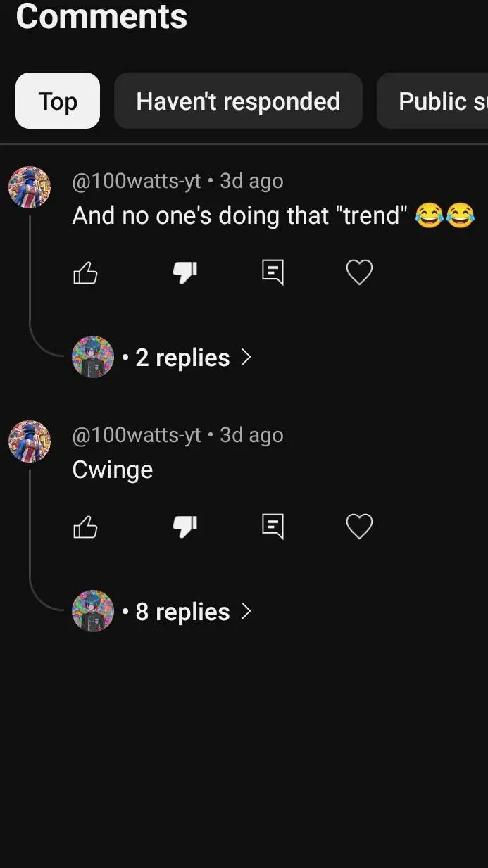The width and height of the screenshot is (488, 868).
Task: Tap the replier avatar beside 8 replies
Action: (93, 611)
